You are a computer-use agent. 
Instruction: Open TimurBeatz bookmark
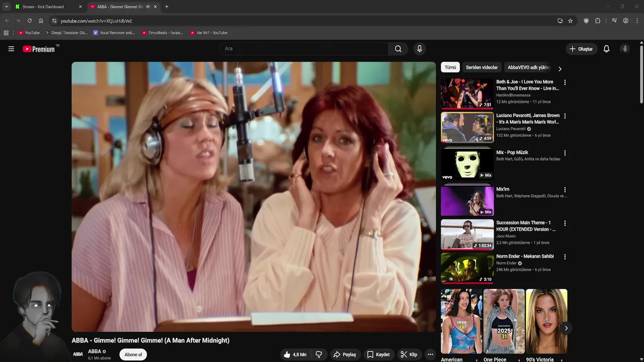click(x=162, y=33)
